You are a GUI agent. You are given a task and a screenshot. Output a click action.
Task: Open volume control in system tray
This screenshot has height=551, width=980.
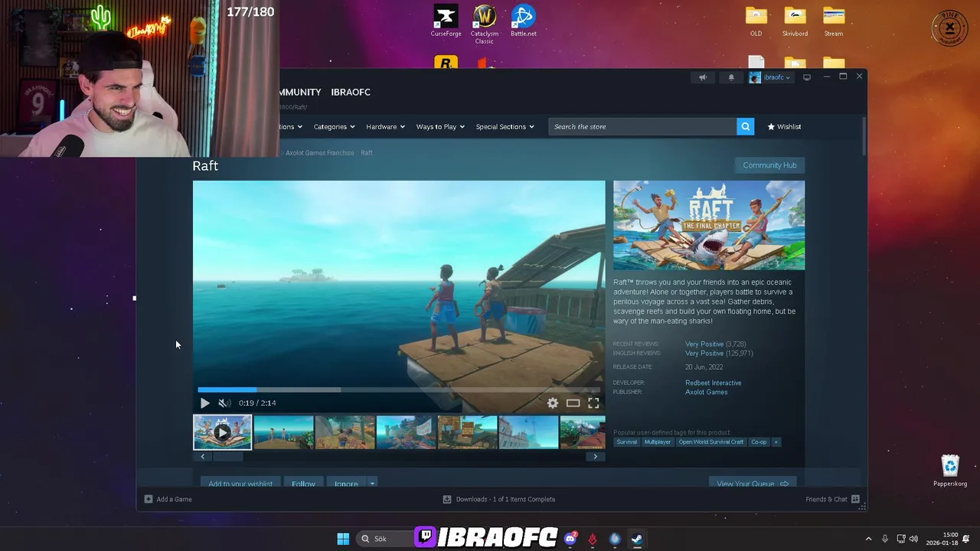pyautogui.click(x=913, y=539)
